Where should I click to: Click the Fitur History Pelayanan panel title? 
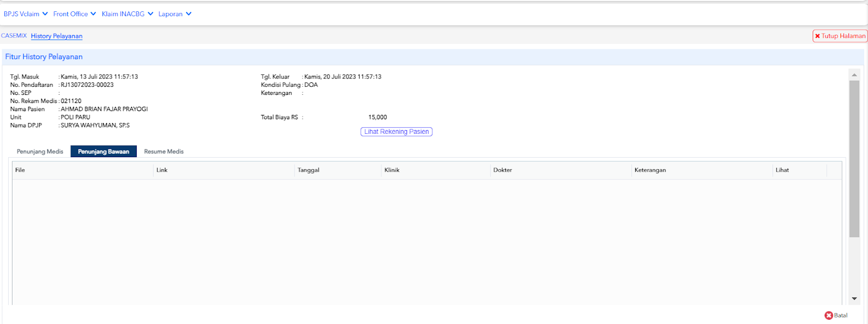coord(44,57)
